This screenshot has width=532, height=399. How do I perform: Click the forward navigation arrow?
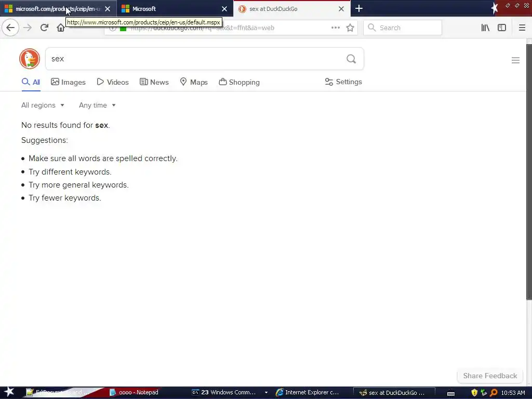pyautogui.click(x=28, y=28)
